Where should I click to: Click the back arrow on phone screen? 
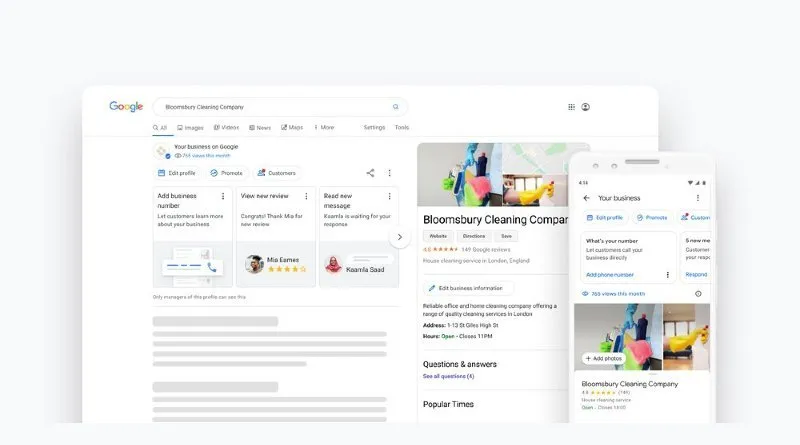[586, 198]
